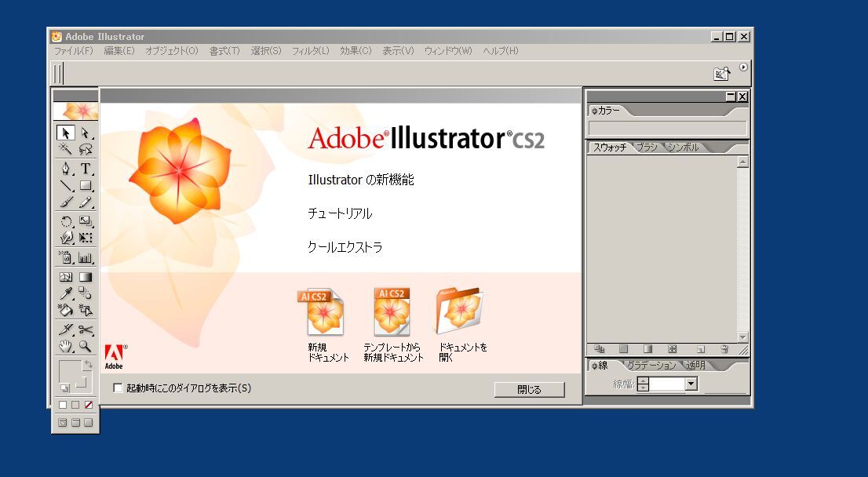Select the Scissors tool
The height and width of the screenshot is (477, 868).
pos(86,330)
